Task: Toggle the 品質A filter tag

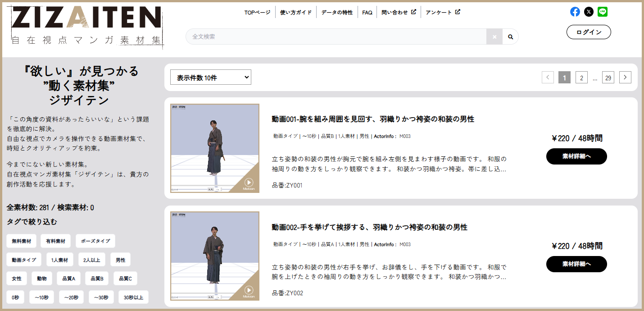Action: click(68, 278)
